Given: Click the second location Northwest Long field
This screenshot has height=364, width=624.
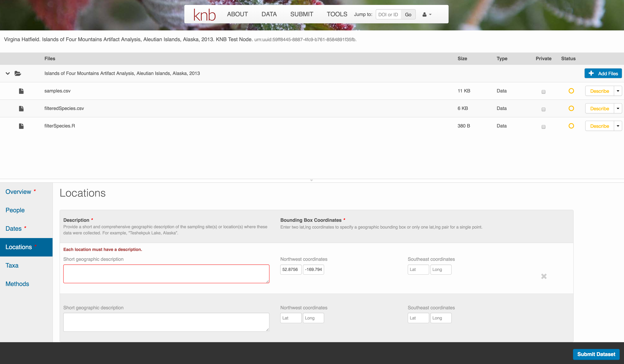Looking at the screenshot, I should pyautogui.click(x=313, y=318).
